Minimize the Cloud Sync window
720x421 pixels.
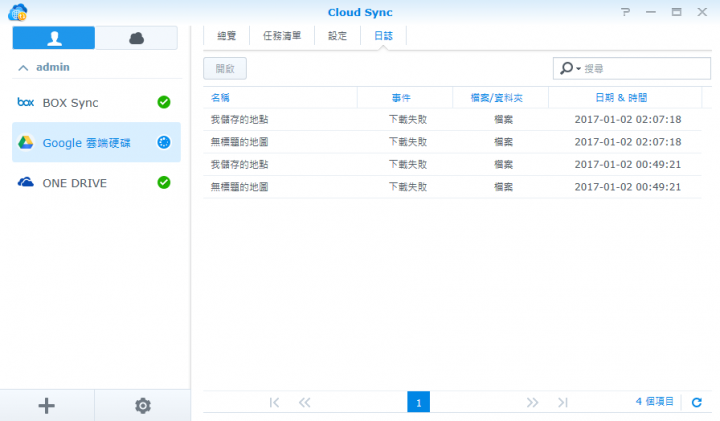coord(651,12)
